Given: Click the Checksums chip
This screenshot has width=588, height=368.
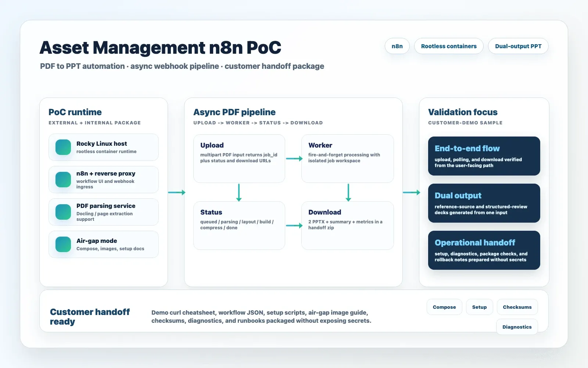Looking at the screenshot, I should (x=517, y=307).
